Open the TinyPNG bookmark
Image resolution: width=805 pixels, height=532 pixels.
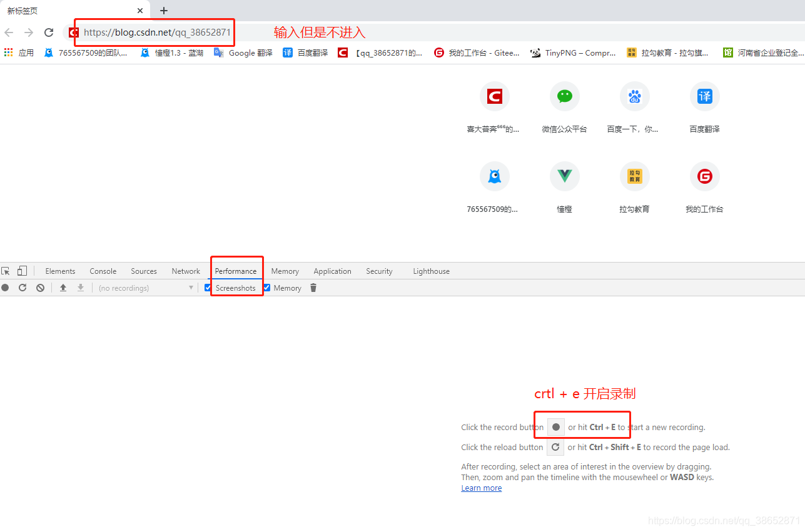point(574,53)
